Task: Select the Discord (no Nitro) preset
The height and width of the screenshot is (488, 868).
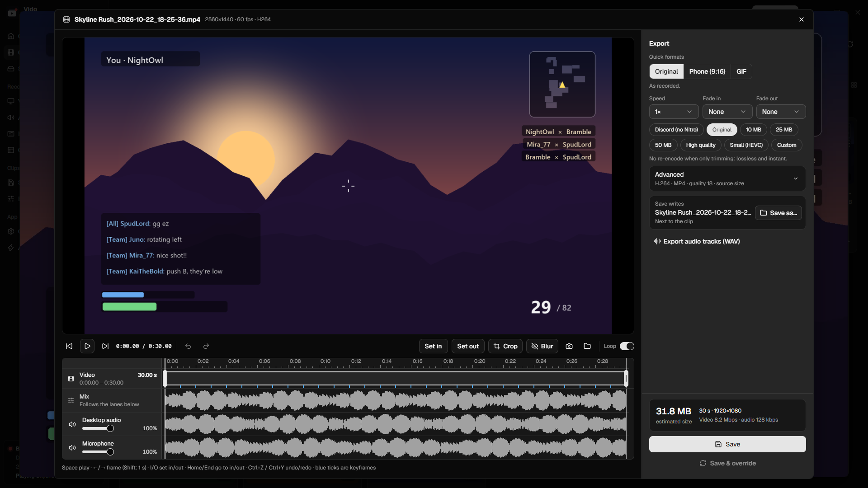Action: point(676,130)
